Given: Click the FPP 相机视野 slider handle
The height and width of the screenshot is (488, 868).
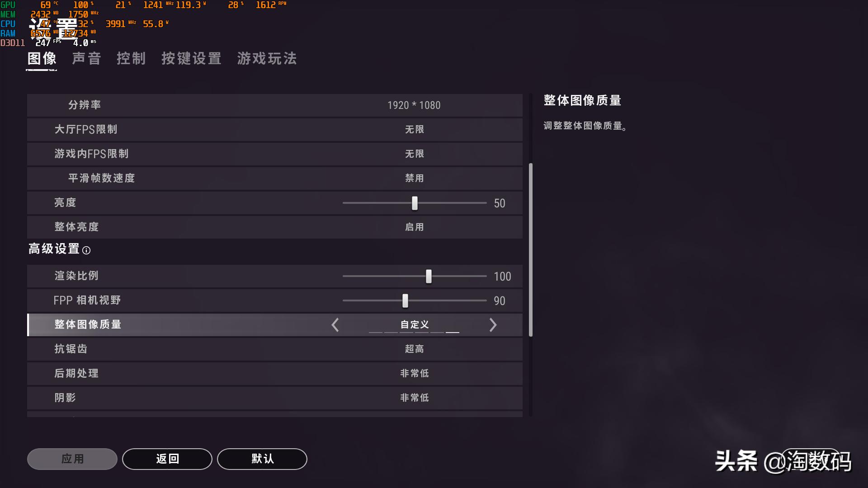Looking at the screenshot, I should [x=405, y=300].
